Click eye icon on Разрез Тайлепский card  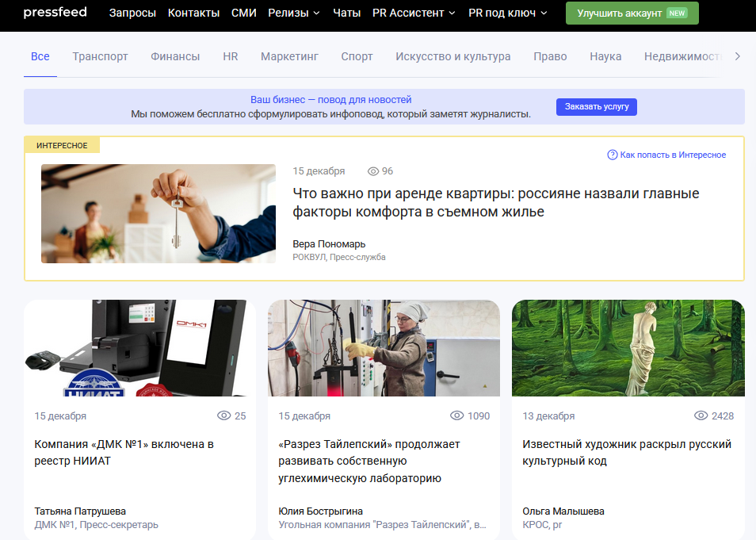(456, 416)
